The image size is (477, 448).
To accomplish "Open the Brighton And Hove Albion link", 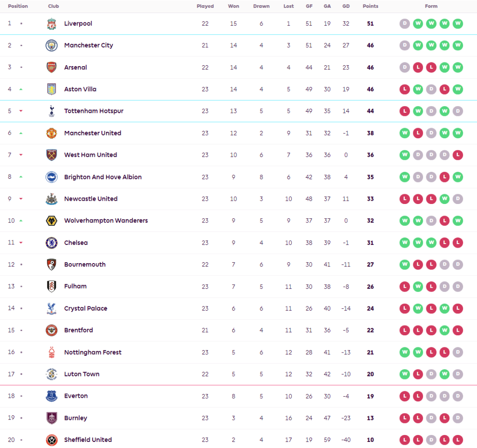I will (x=102, y=177).
